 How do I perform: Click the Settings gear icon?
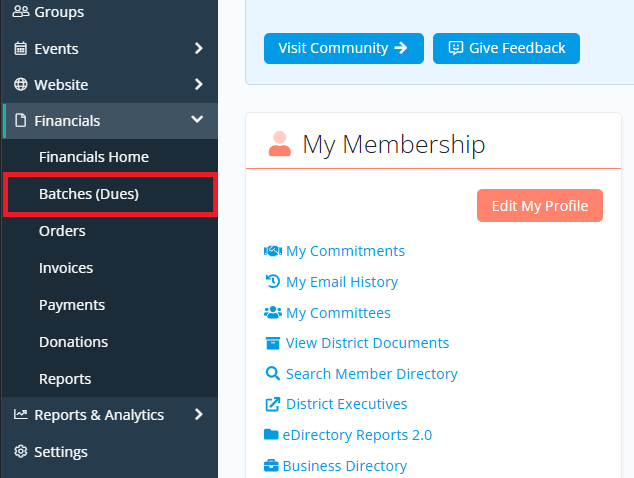pos(21,451)
